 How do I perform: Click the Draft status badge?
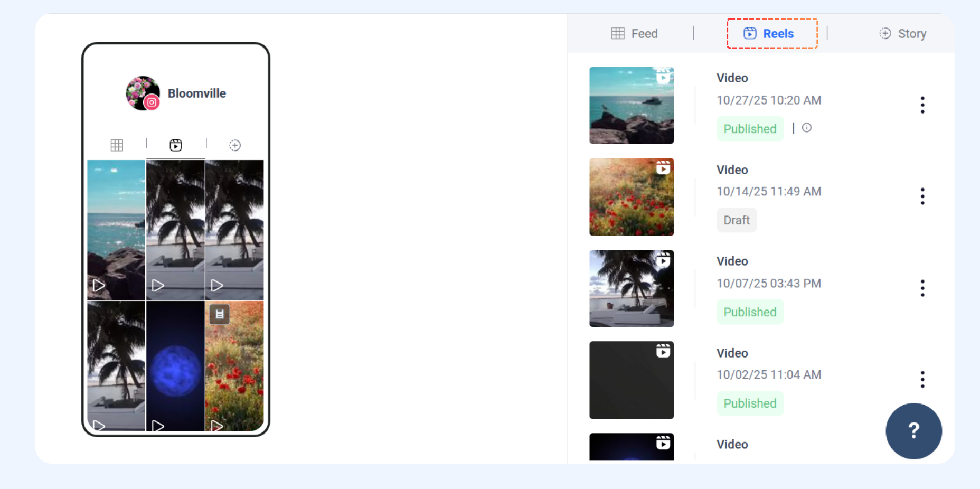[x=737, y=220]
